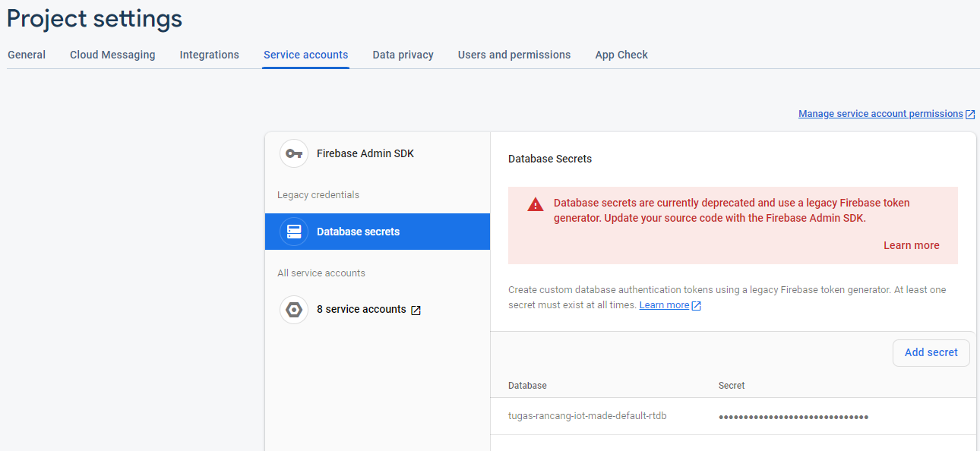Click external link icon after gray Learn more
The height and width of the screenshot is (451, 980).
tap(696, 306)
